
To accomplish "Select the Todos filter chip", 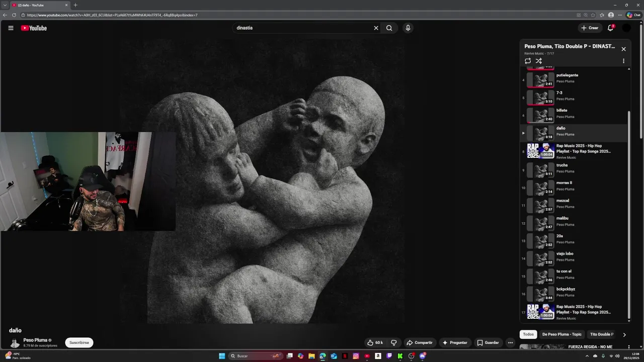I will (x=528, y=334).
